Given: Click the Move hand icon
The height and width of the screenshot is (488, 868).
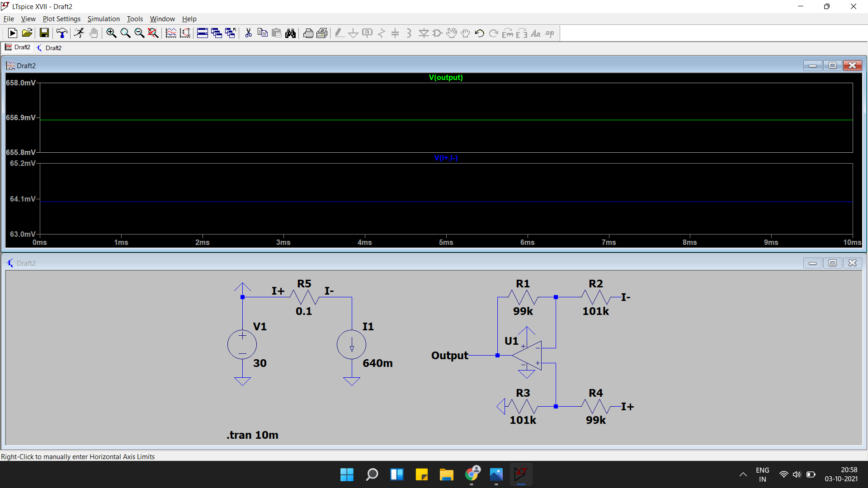Looking at the screenshot, I should (x=452, y=33).
